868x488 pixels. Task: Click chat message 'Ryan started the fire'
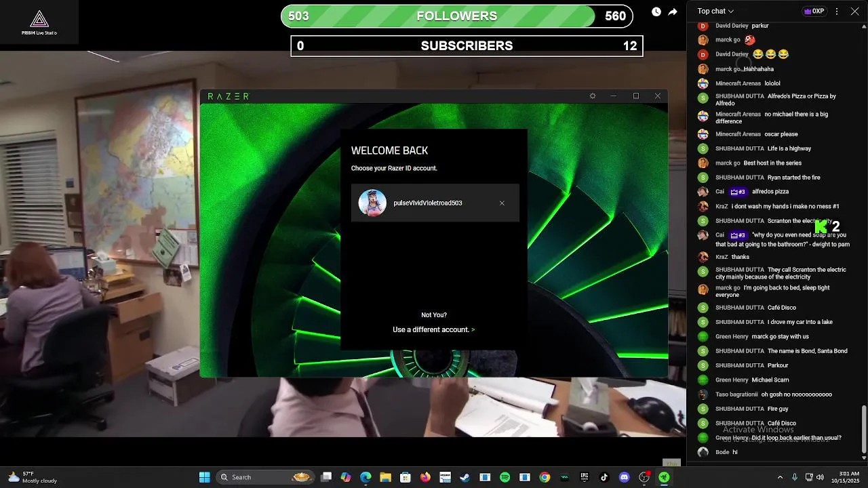[x=793, y=178]
